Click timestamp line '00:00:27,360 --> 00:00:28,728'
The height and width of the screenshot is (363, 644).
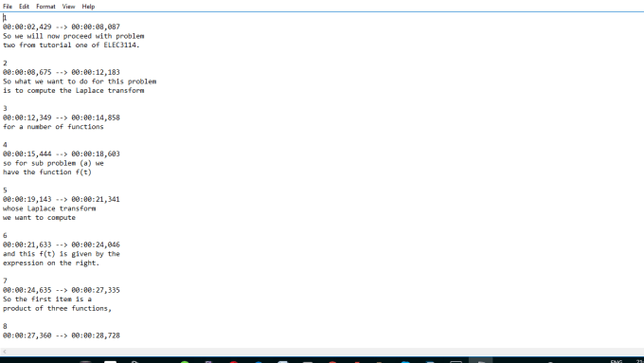coord(62,336)
